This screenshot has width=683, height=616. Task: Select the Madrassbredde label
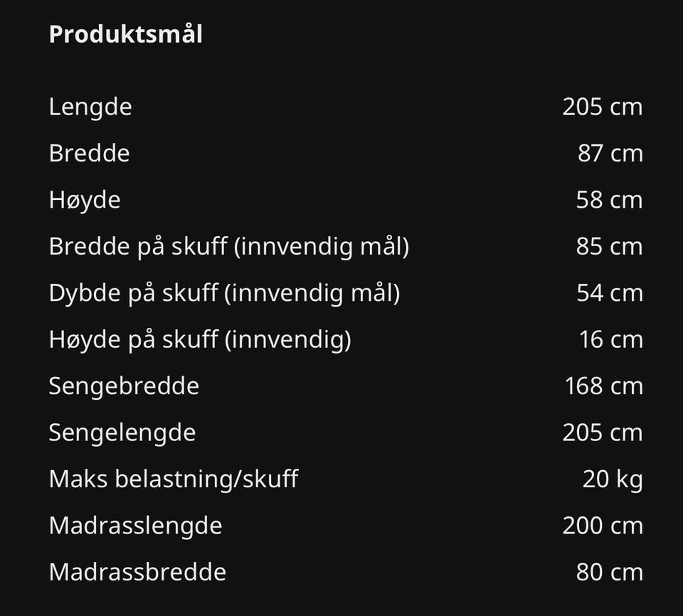pyautogui.click(x=137, y=572)
